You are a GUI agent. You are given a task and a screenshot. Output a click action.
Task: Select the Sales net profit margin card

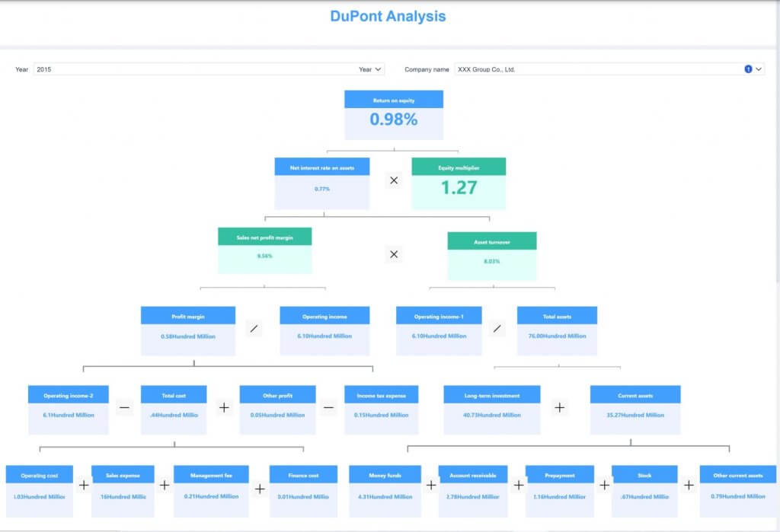click(x=264, y=250)
